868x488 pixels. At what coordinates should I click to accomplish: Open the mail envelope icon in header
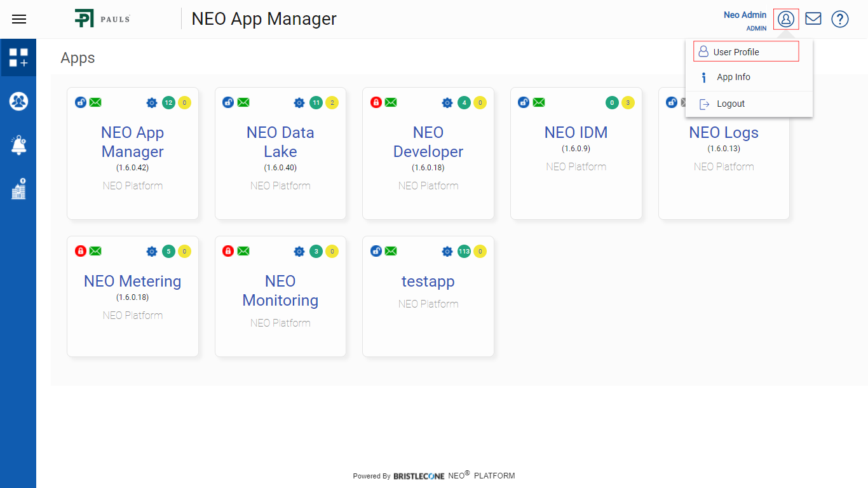[x=813, y=18]
